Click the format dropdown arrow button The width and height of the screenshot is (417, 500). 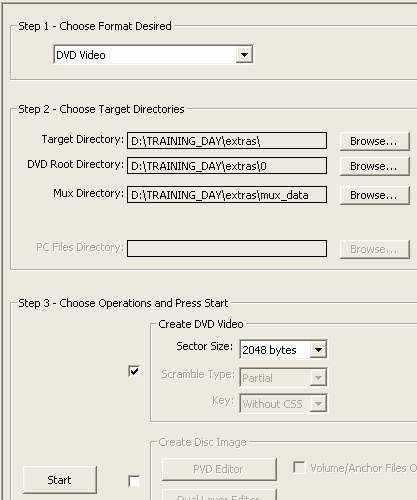click(244, 55)
